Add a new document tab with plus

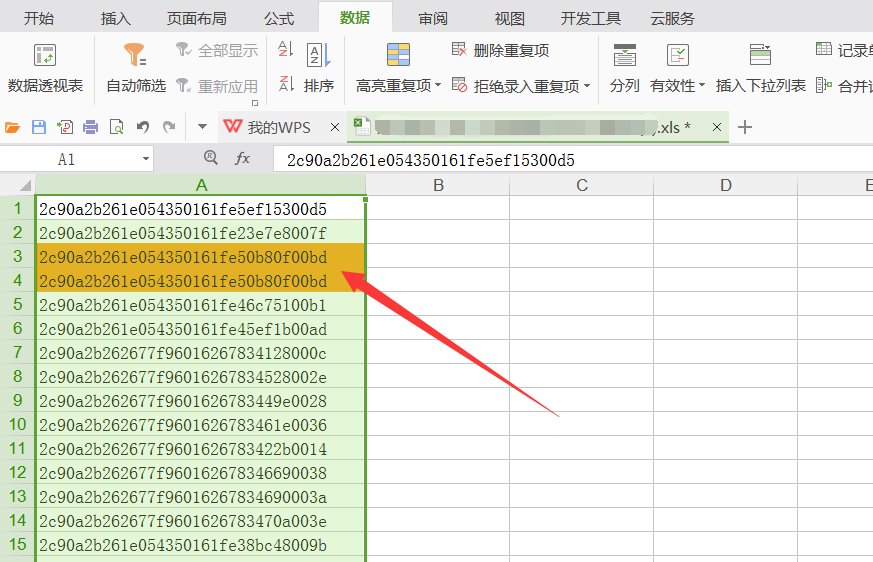[x=745, y=128]
